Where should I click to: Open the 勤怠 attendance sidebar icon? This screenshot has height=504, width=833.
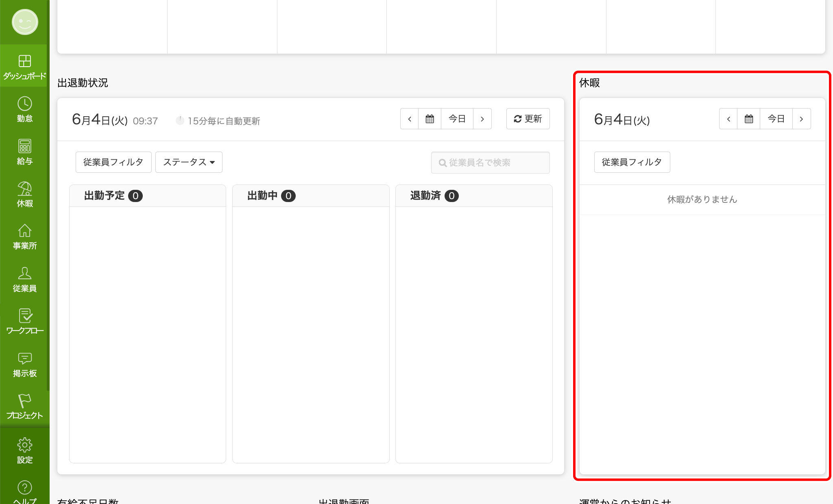click(x=24, y=109)
